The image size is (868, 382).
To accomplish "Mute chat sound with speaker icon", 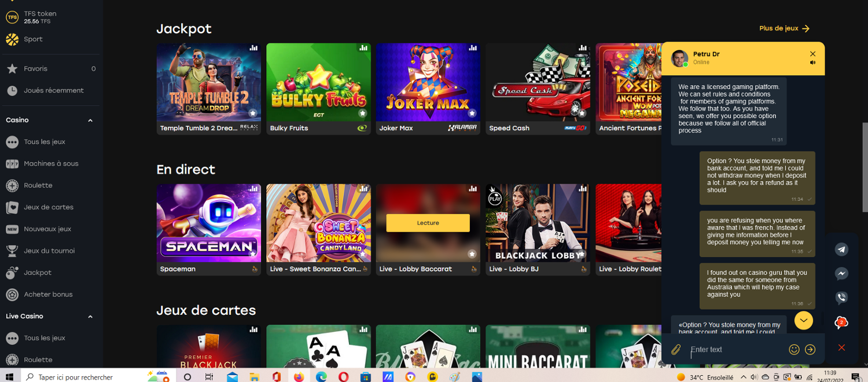I will click(813, 63).
